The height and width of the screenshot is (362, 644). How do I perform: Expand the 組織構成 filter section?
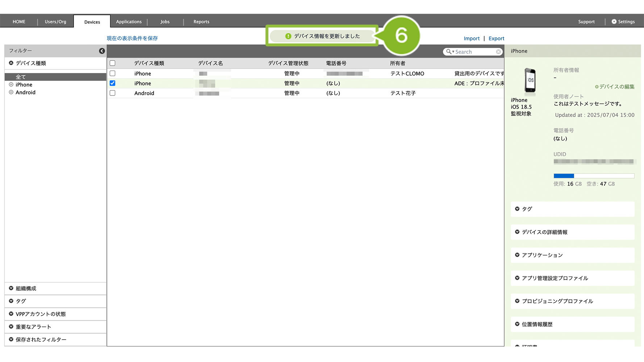[55, 289]
